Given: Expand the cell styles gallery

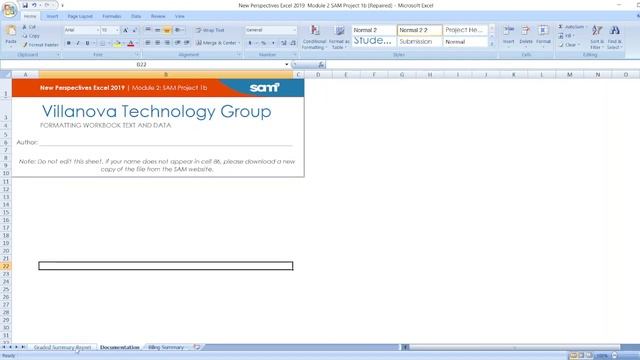Looking at the screenshot, I should 492,44.
